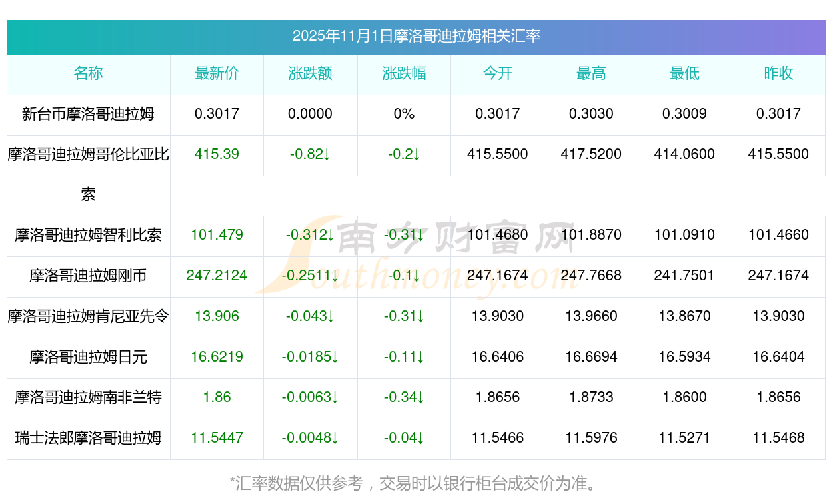833x504 pixels.
Task: Click the 最高 column header
Action: tap(591, 73)
